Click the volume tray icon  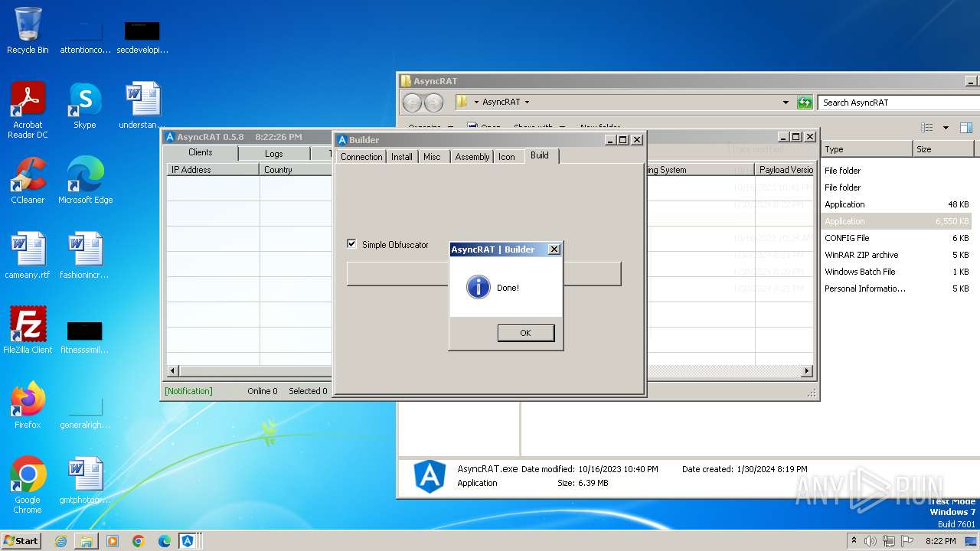pyautogui.click(x=871, y=541)
